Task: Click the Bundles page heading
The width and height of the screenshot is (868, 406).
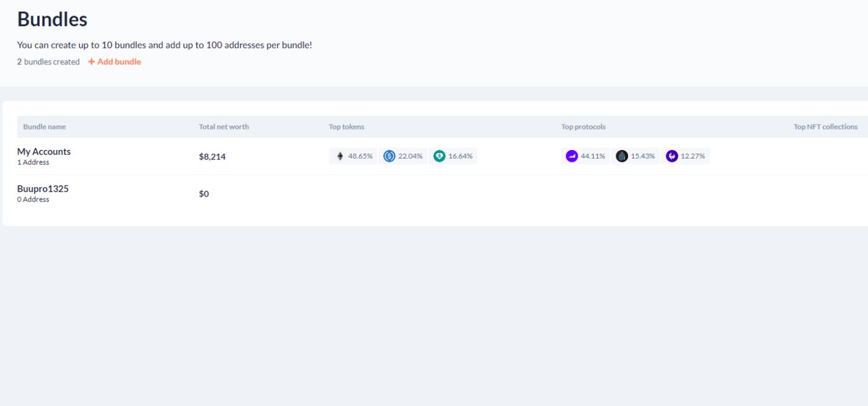Action: [52, 19]
